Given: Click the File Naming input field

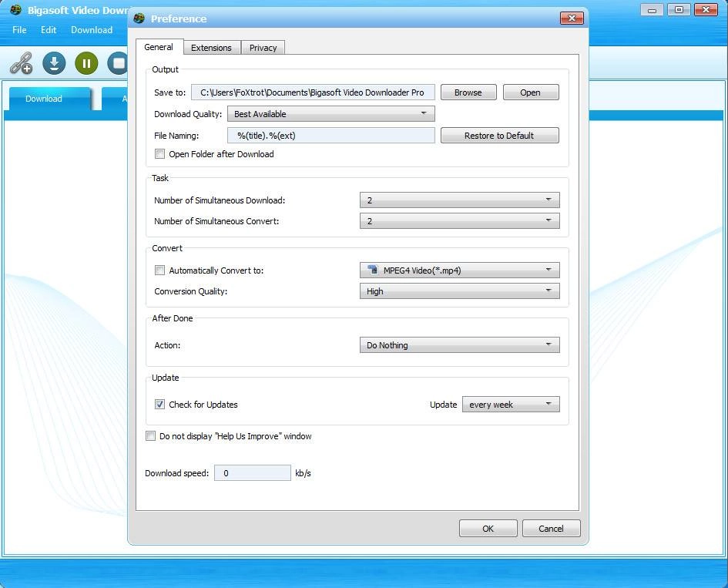Looking at the screenshot, I should pos(331,136).
